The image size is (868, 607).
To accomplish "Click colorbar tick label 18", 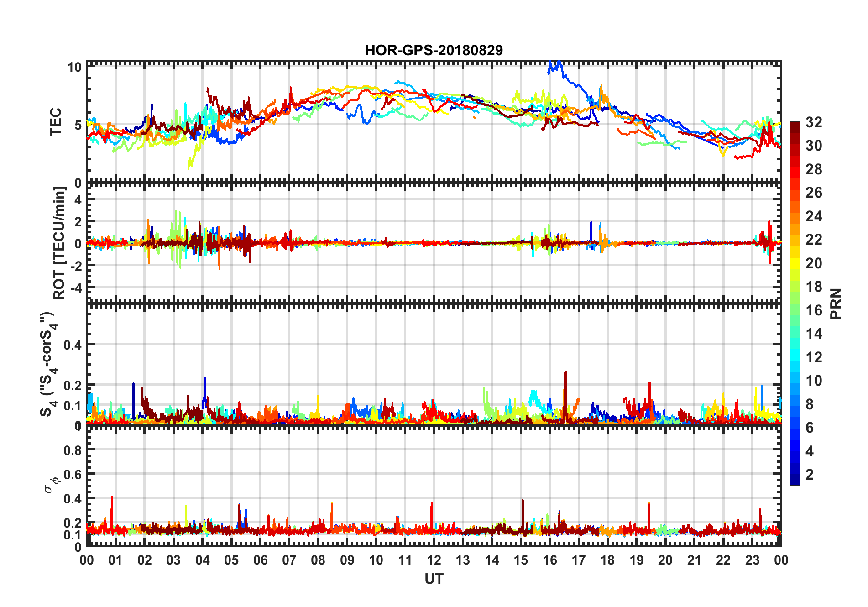I will tap(814, 287).
